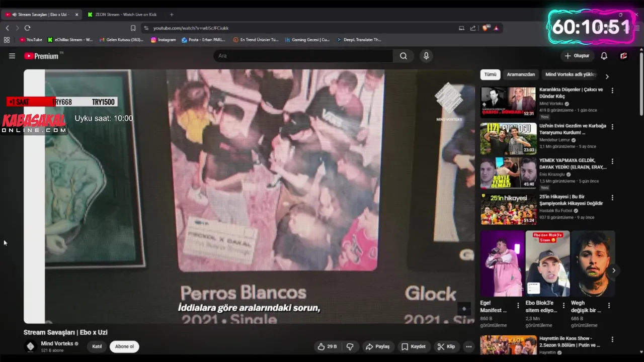The height and width of the screenshot is (362, 644).
Task: Click the Brave Rewards triangle icon
Action: (496, 28)
